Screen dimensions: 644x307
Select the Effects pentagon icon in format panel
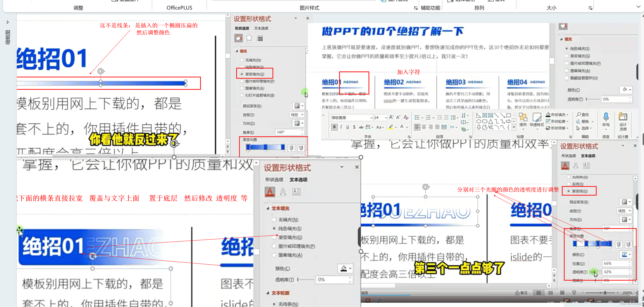click(249, 38)
